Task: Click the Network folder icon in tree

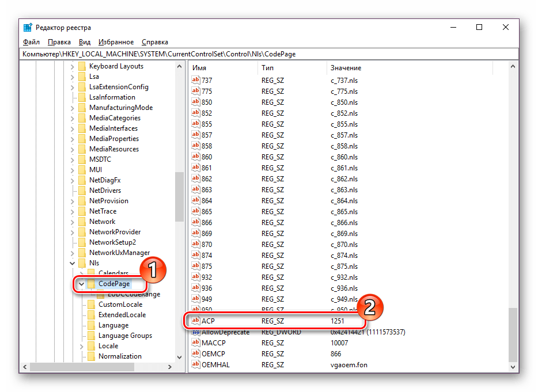Action: (x=81, y=222)
